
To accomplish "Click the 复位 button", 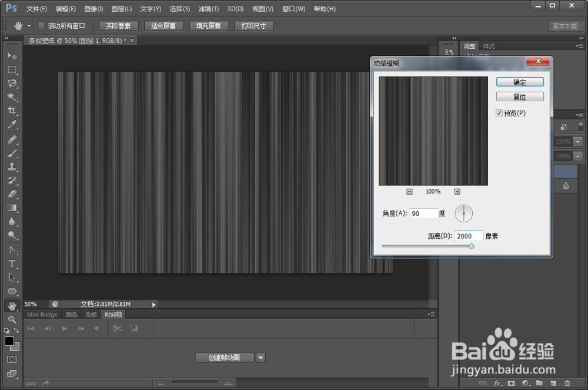I will click(520, 96).
